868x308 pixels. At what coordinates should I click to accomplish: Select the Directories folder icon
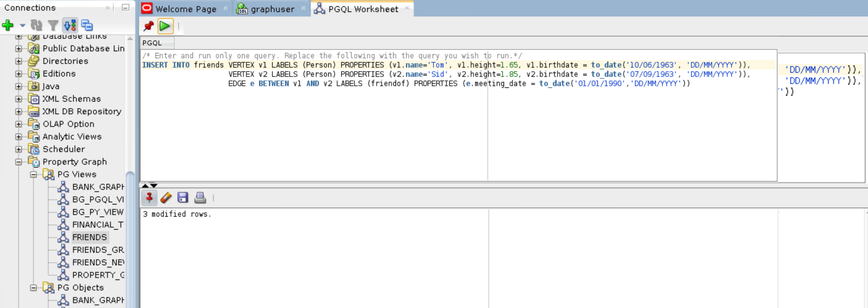tap(34, 61)
